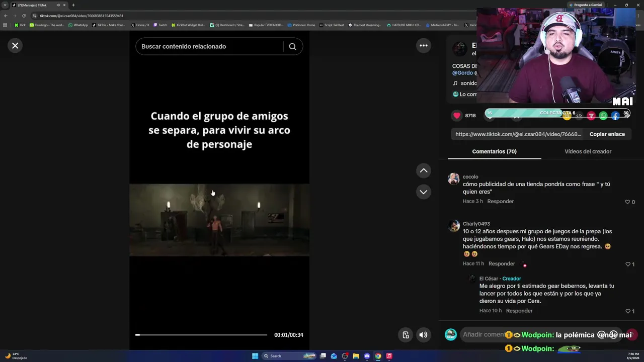Open the cocolo username link

[470, 177]
